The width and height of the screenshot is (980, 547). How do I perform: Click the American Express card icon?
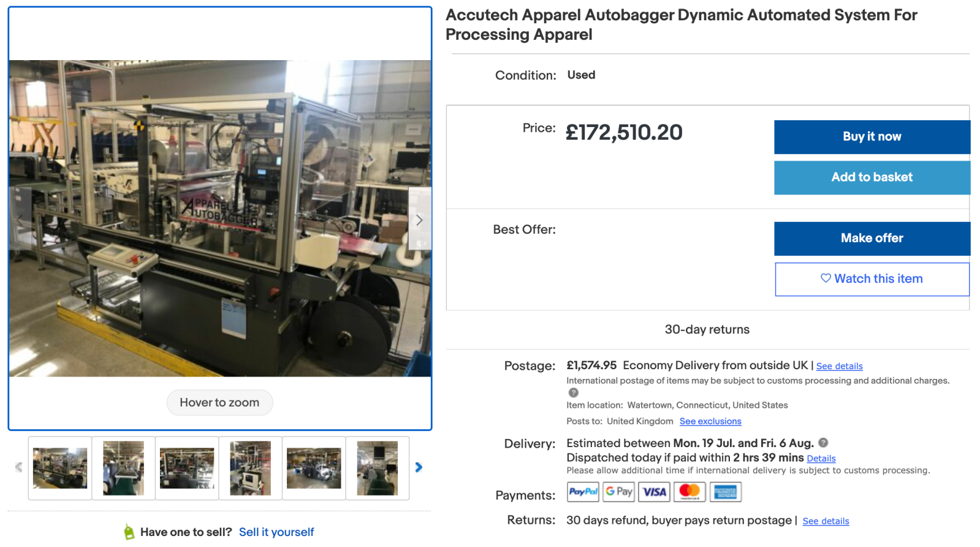click(726, 492)
